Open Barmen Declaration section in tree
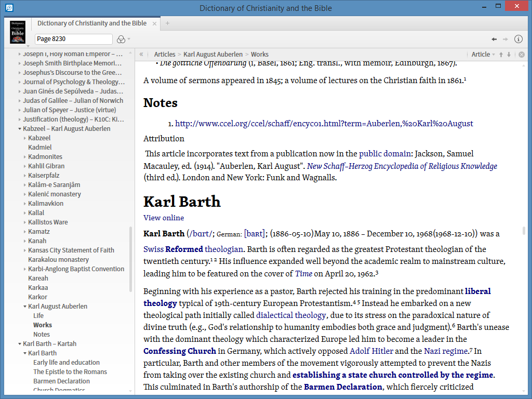This screenshot has width=532, height=399. click(x=61, y=381)
